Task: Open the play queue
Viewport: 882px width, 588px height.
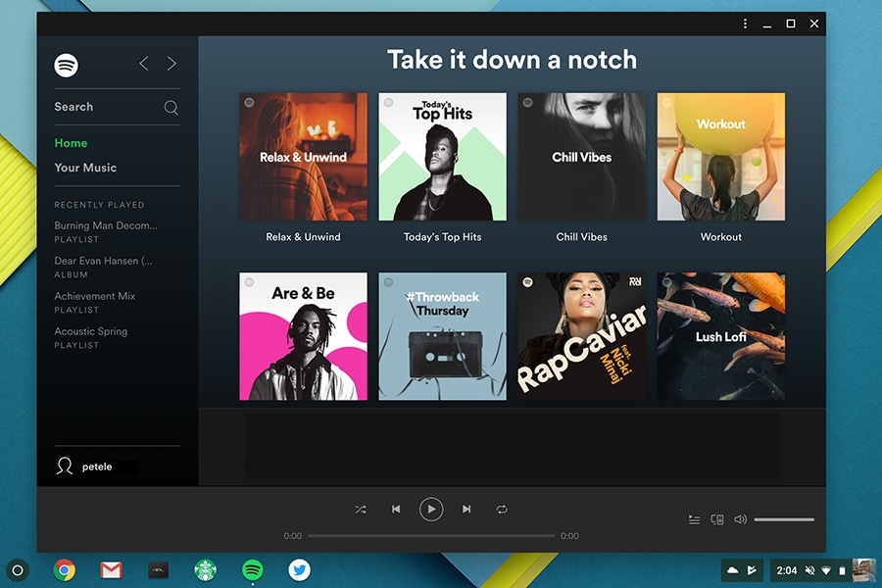Action: (x=695, y=518)
